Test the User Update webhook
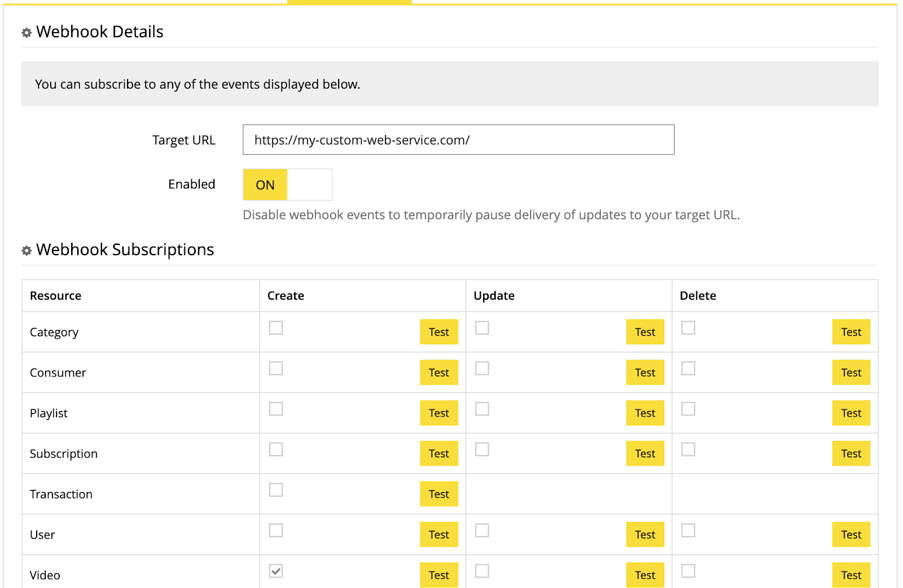Image resolution: width=903 pixels, height=588 pixels. coord(645,534)
